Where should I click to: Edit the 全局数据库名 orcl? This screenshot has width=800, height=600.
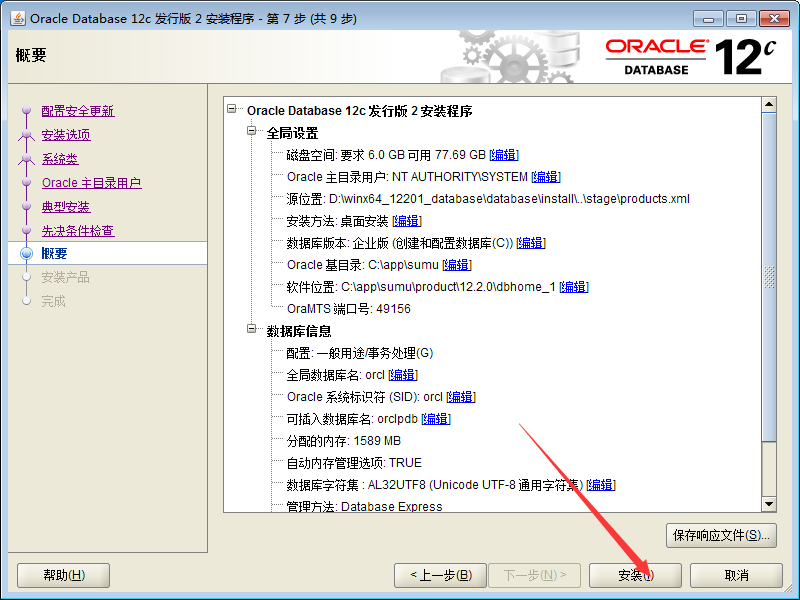tap(403, 375)
